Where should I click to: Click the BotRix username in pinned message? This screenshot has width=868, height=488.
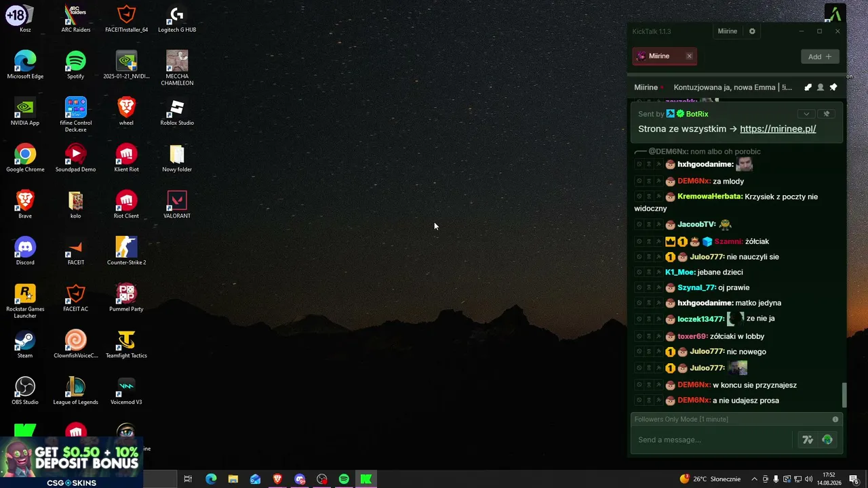click(697, 114)
